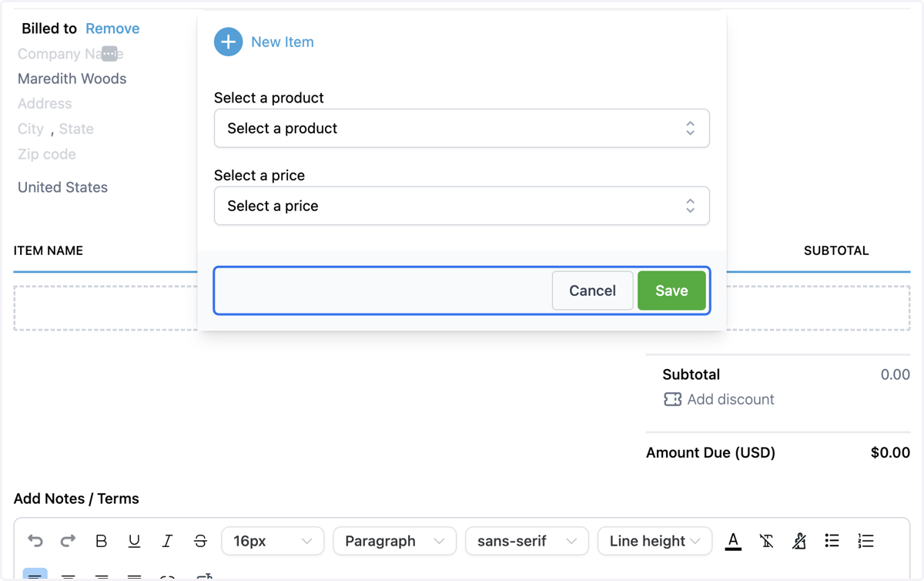Click the ITEM NAME column header
Image resolution: width=924 pixels, height=581 pixels.
[x=49, y=250]
